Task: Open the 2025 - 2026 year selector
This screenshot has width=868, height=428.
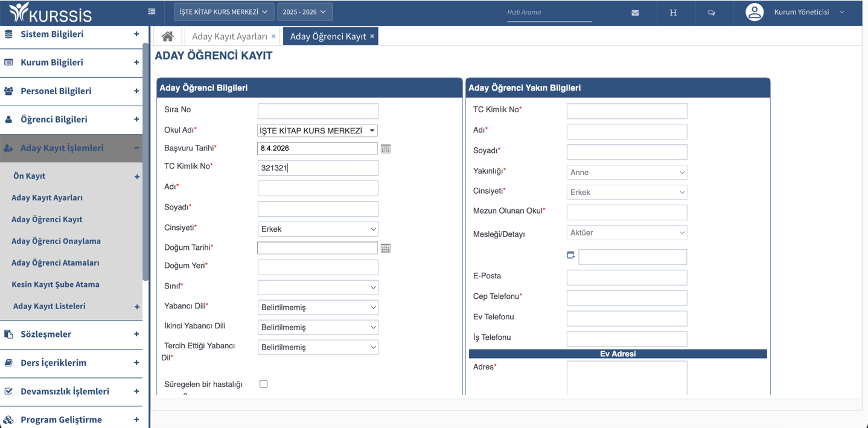Action: pos(304,11)
